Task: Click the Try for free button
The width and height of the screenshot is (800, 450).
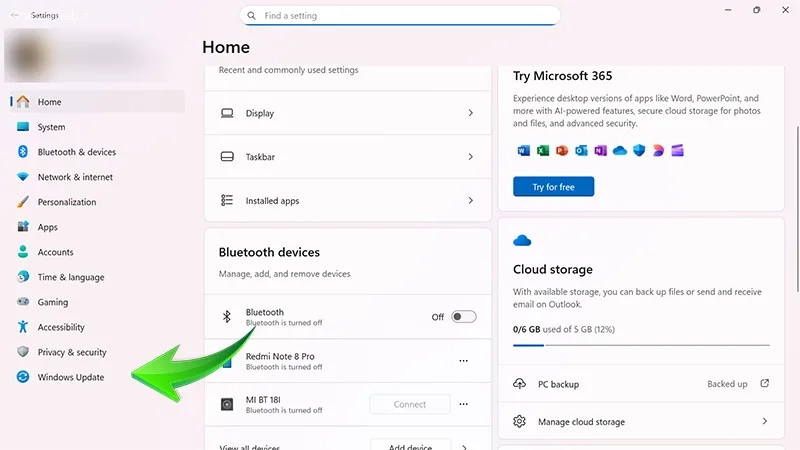Action: click(x=553, y=187)
